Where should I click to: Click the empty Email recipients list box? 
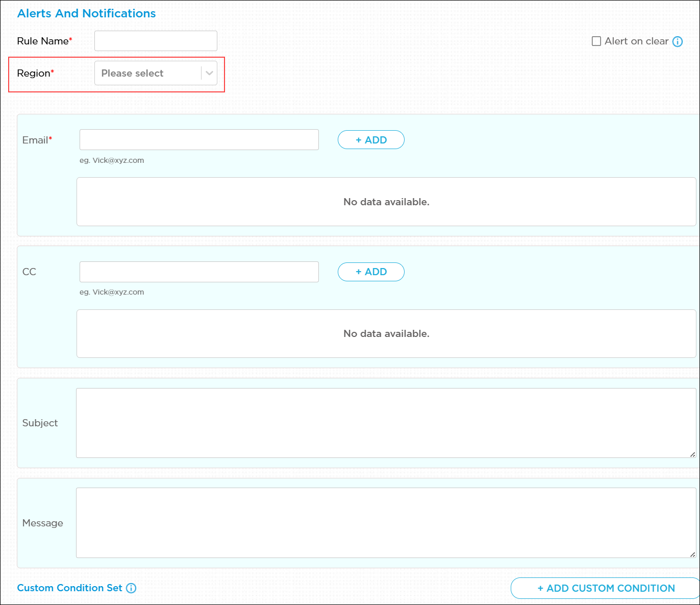(386, 202)
